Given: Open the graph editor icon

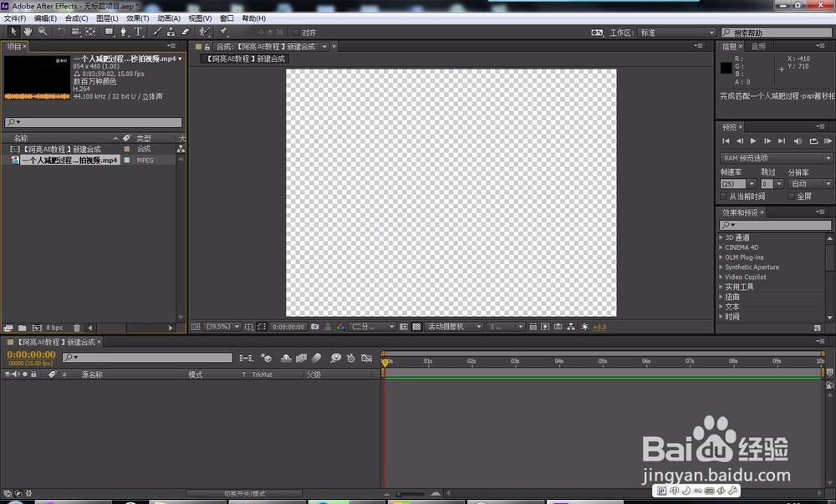Looking at the screenshot, I should [x=366, y=358].
